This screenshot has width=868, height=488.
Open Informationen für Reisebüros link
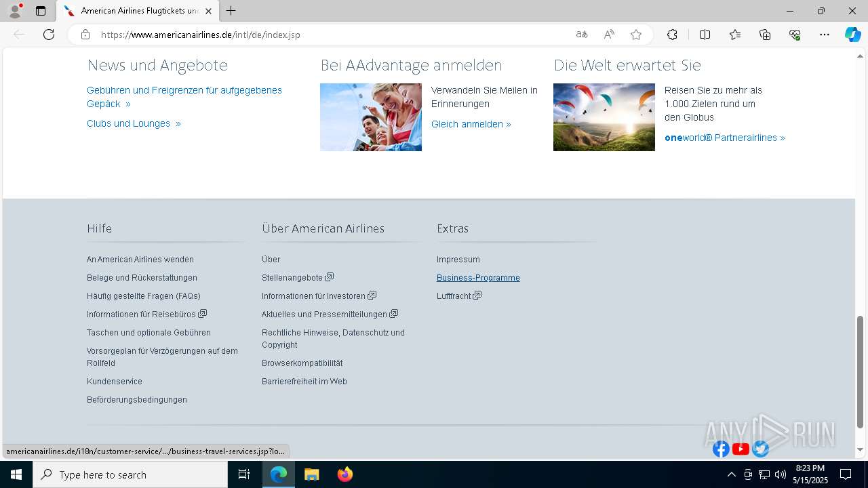pyautogui.click(x=146, y=314)
